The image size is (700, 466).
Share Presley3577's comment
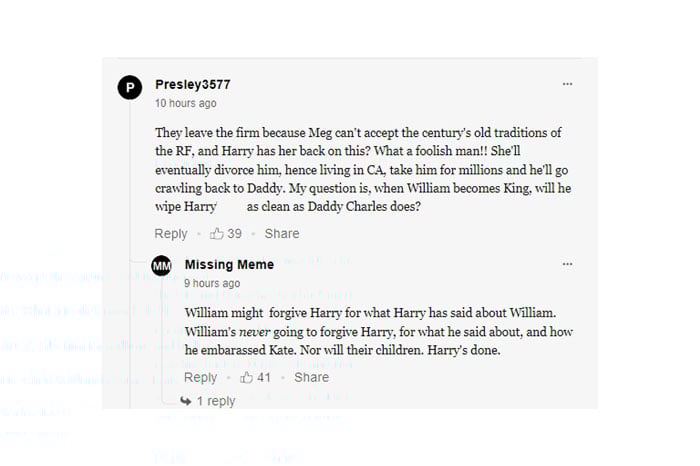click(282, 233)
